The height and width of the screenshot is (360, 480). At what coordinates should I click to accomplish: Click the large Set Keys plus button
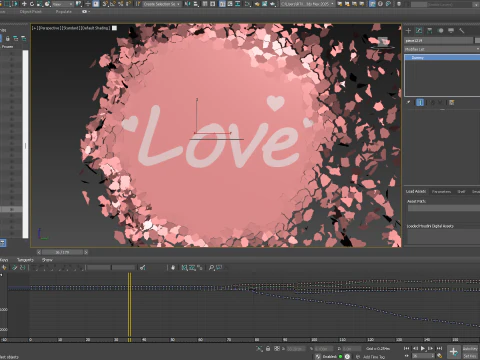coord(453,351)
